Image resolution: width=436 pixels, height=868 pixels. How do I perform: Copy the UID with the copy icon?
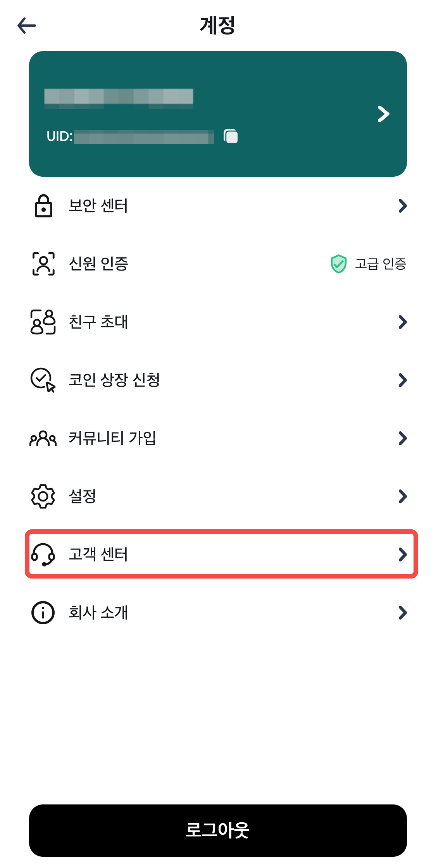(x=231, y=136)
